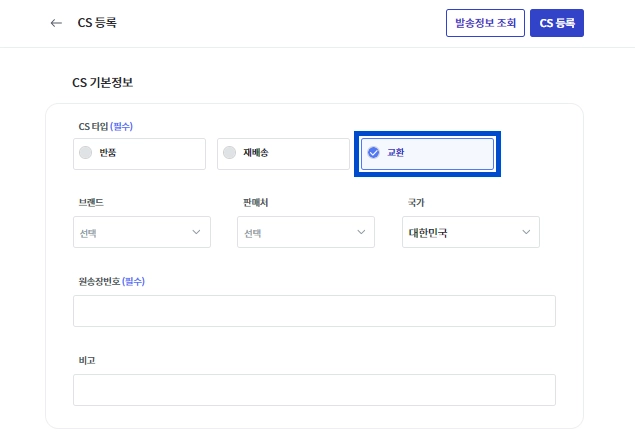Click the CS 타입 (필수) label
This screenshot has height=447, width=635.
click(105, 127)
